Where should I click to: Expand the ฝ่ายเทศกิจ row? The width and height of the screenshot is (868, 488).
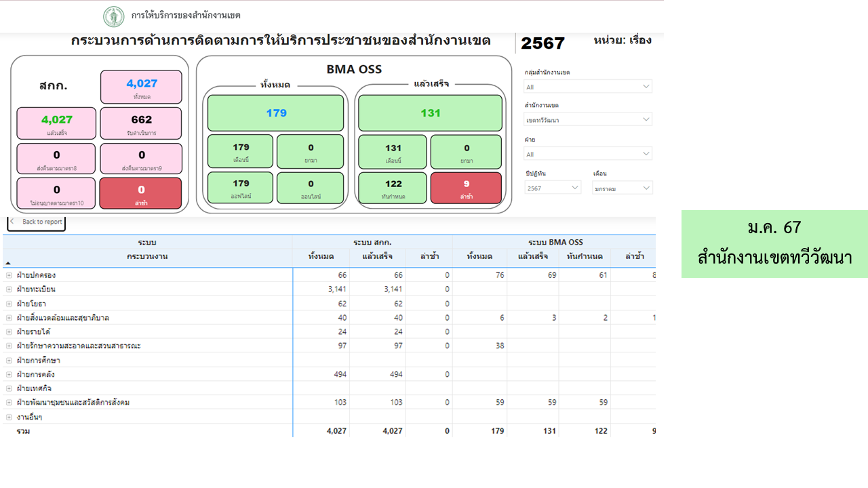[9, 388]
